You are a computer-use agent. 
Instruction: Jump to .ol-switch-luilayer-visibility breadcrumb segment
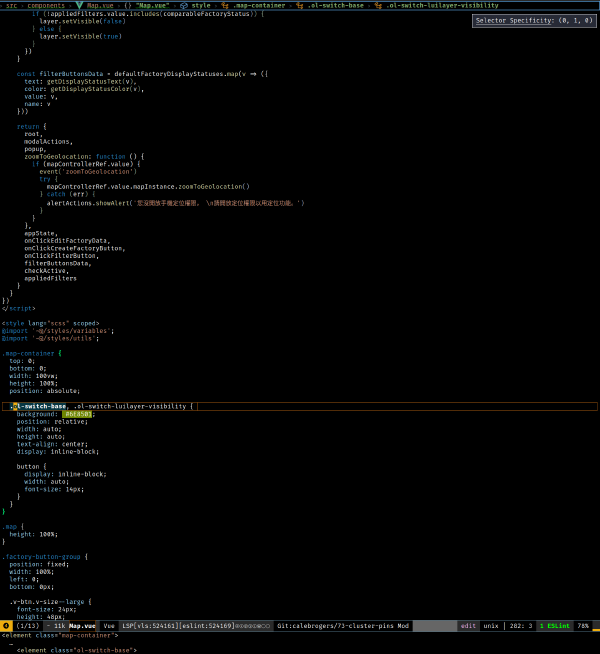point(442,5)
